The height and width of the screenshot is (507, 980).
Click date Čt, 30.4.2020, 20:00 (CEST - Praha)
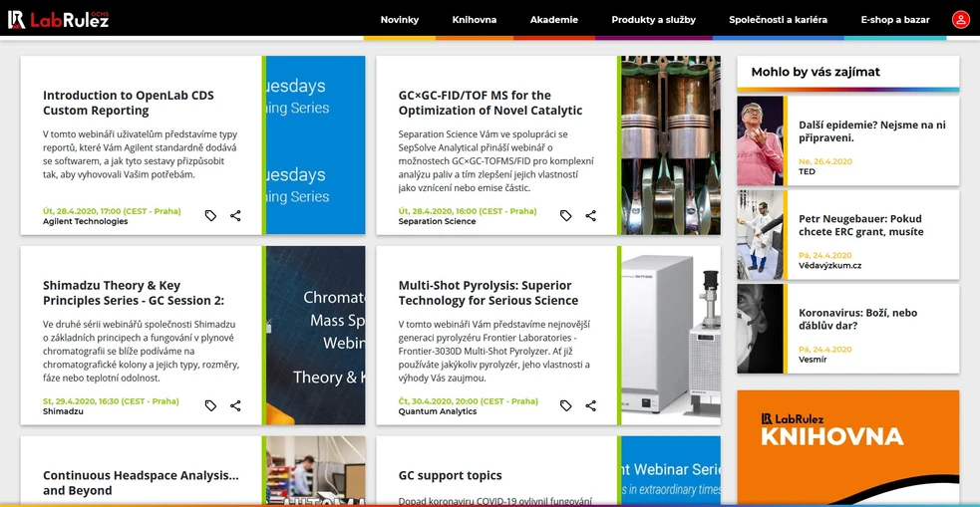(469, 400)
